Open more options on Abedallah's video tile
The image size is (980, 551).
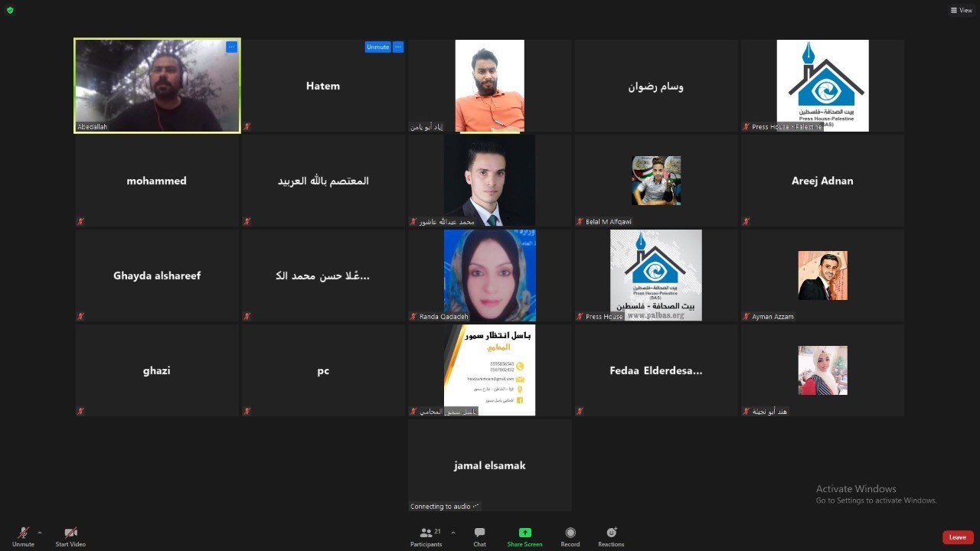[x=231, y=47]
